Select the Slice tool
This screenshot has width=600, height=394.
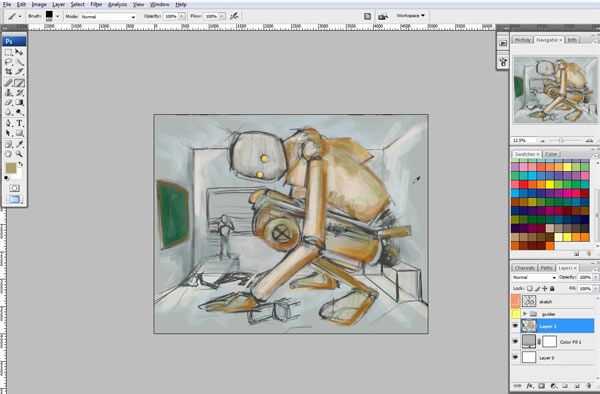pyautogui.click(x=19, y=72)
